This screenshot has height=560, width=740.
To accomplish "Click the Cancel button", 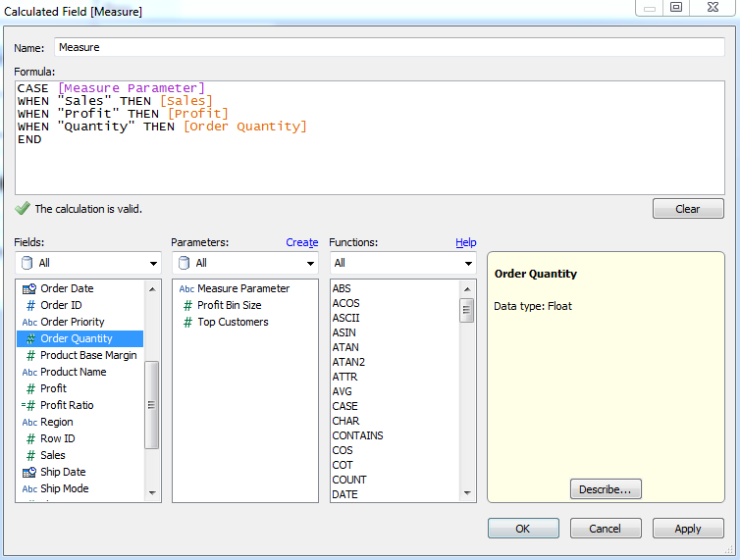I will point(606,529).
